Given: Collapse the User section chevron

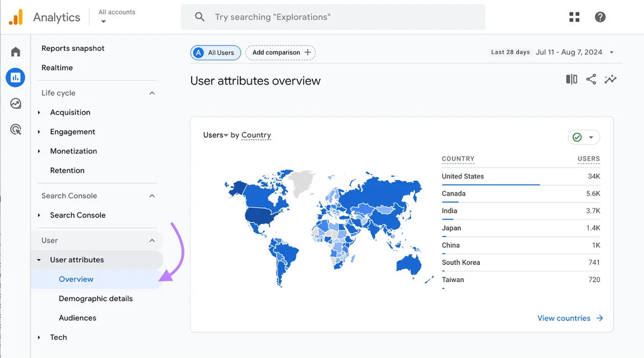Looking at the screenshot, I should [152, 241].
